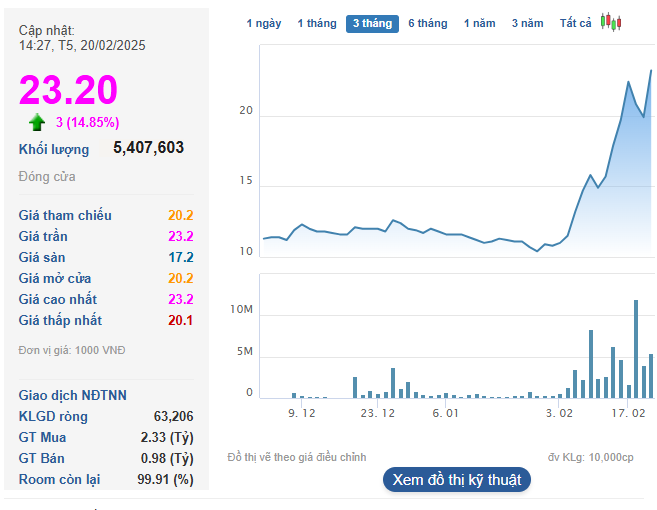Choose the 6 tháng time range
The width and height of the screenshot is (657, 510).
pos(427,24)
